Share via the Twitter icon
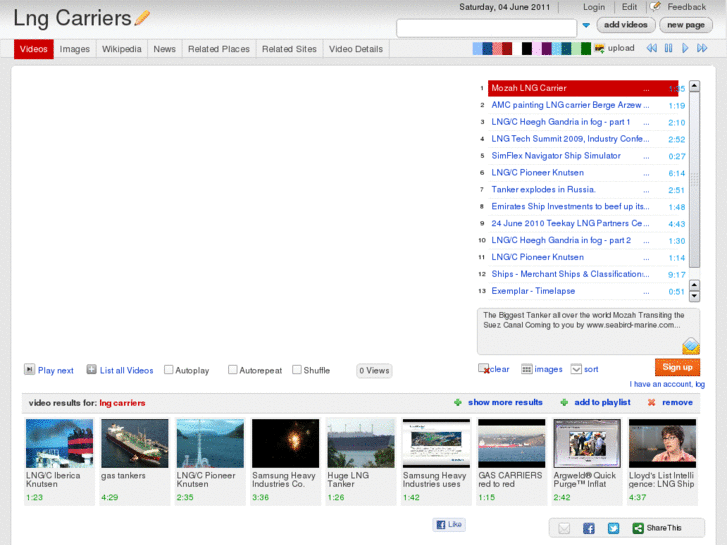The height and width of the screenshot is (545, 727). pos(613,528)
